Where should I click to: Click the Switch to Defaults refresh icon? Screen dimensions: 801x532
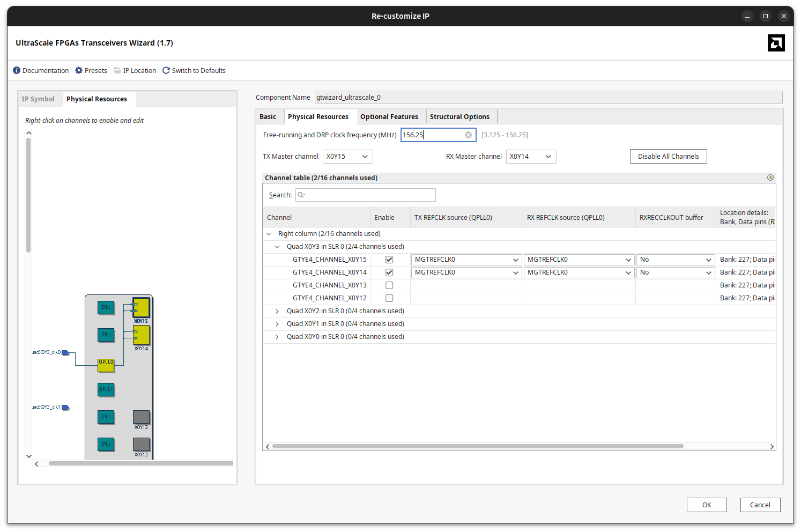[x=166, y=70]
